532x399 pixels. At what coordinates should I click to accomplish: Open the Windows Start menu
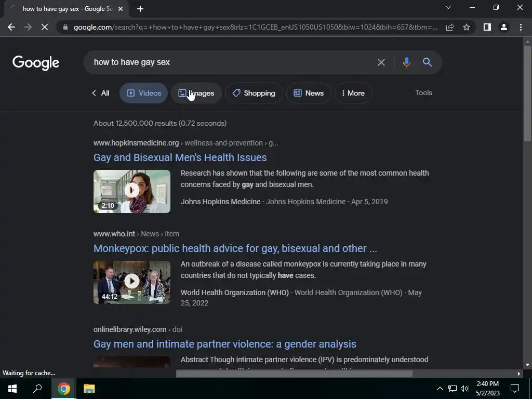[x=12, y=389]
